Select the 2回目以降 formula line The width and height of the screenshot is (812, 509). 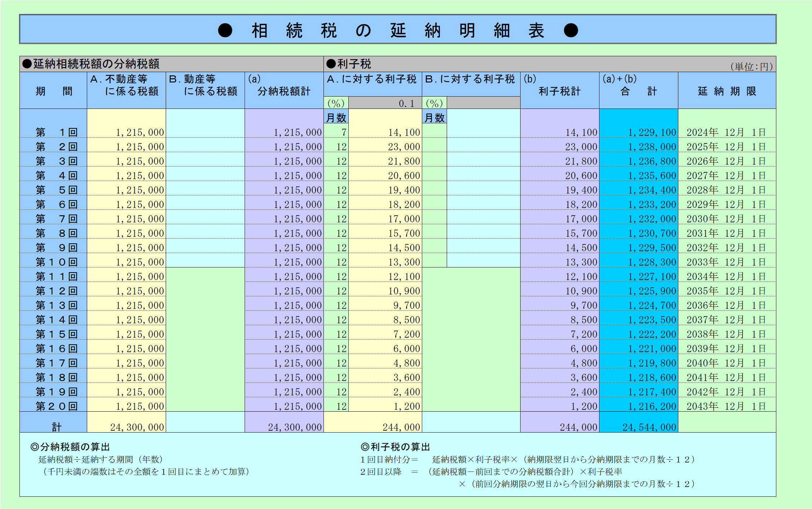click(x=491, y=472)
